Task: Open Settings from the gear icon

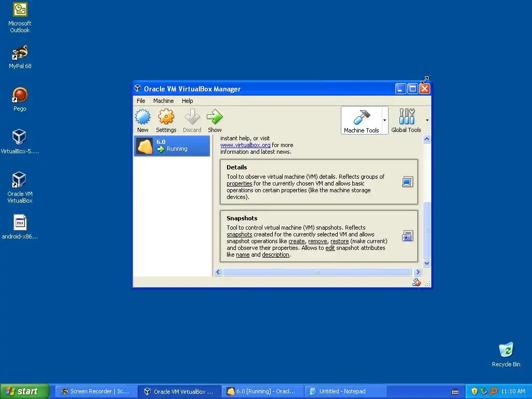Action: (x=166, y=117)
